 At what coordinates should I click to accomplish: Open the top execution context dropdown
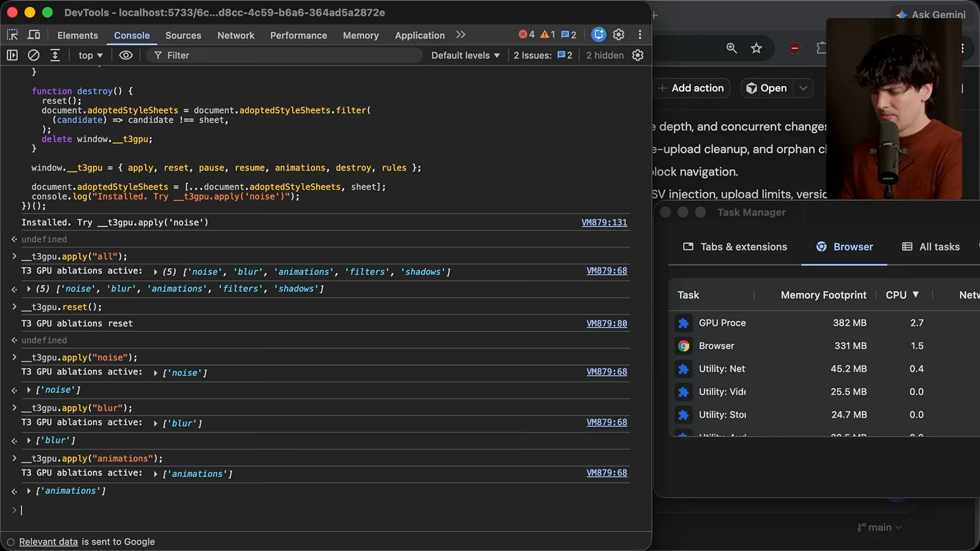point(91,55)
